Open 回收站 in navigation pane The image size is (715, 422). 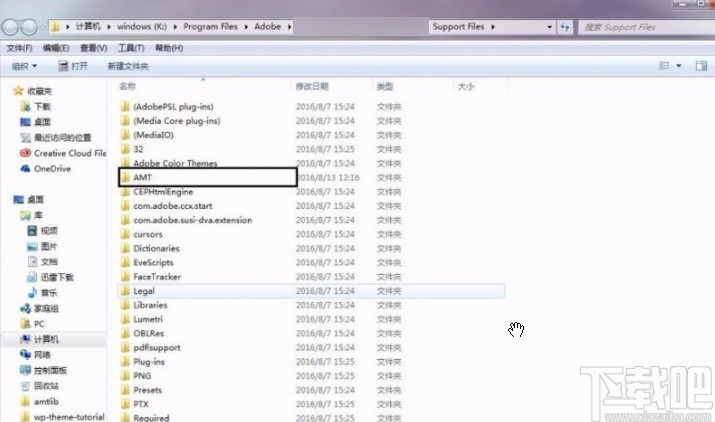[39, 386]
